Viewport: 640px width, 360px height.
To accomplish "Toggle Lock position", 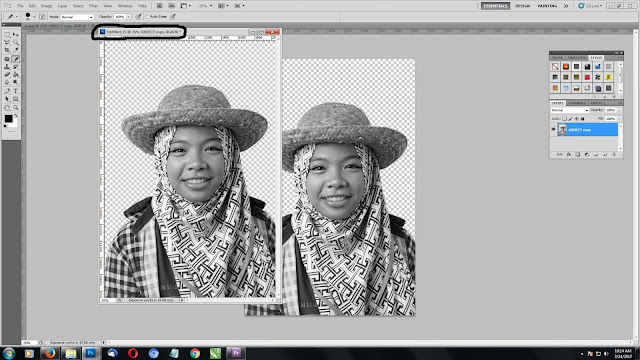I will 577,118.
